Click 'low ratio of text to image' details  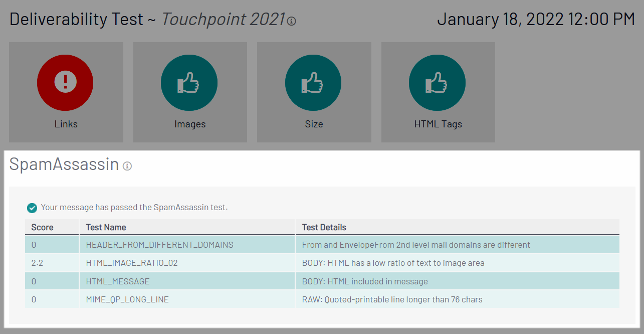coord(393,263)
